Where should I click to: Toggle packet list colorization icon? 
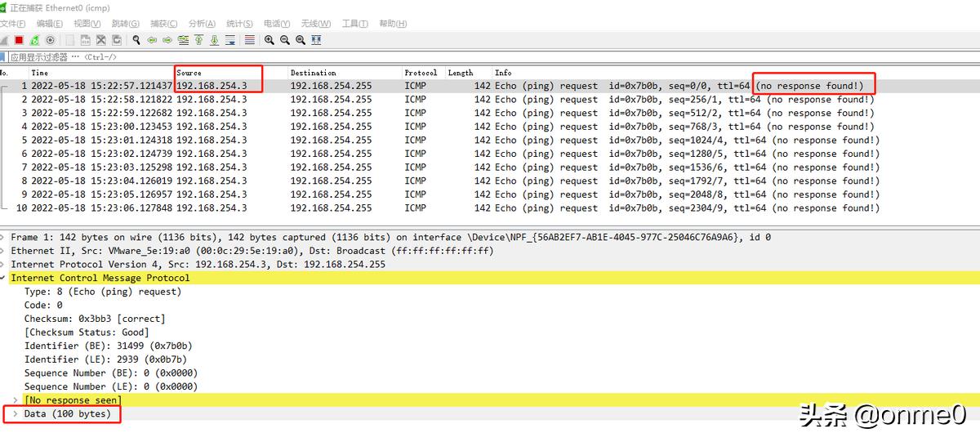coord(250,40)
